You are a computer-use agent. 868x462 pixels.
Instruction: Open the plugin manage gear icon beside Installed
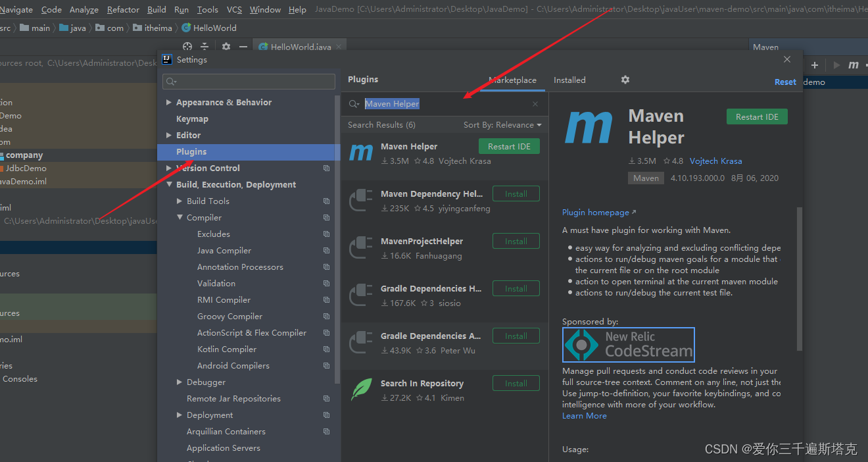click(x=625, y=80)
